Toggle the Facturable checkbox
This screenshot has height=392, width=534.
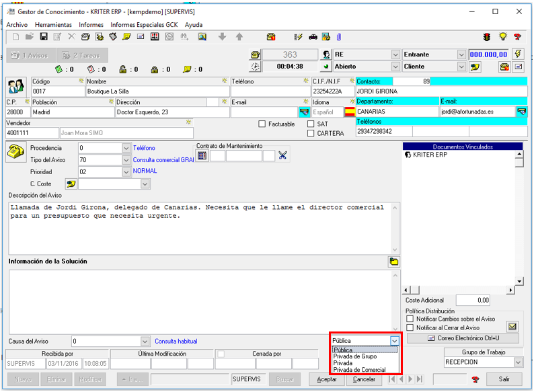click(x=262, y=124)
